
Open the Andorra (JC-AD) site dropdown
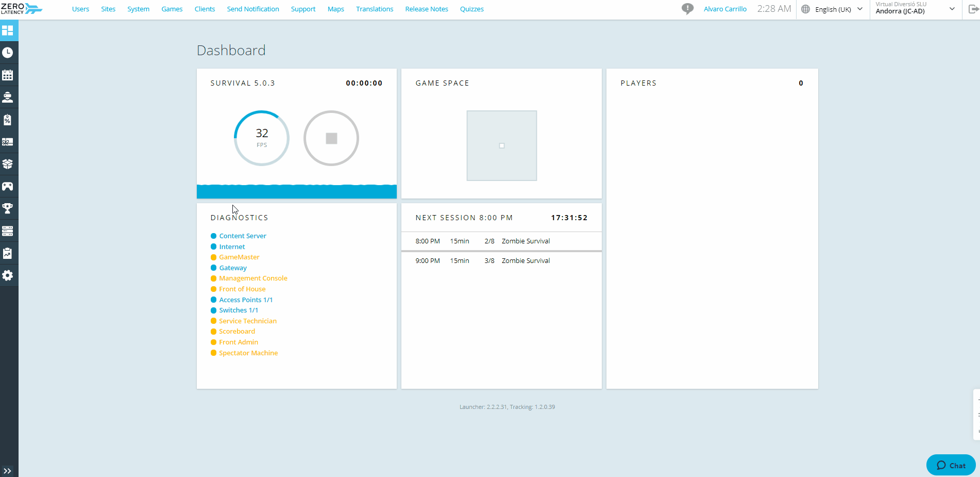916,8
